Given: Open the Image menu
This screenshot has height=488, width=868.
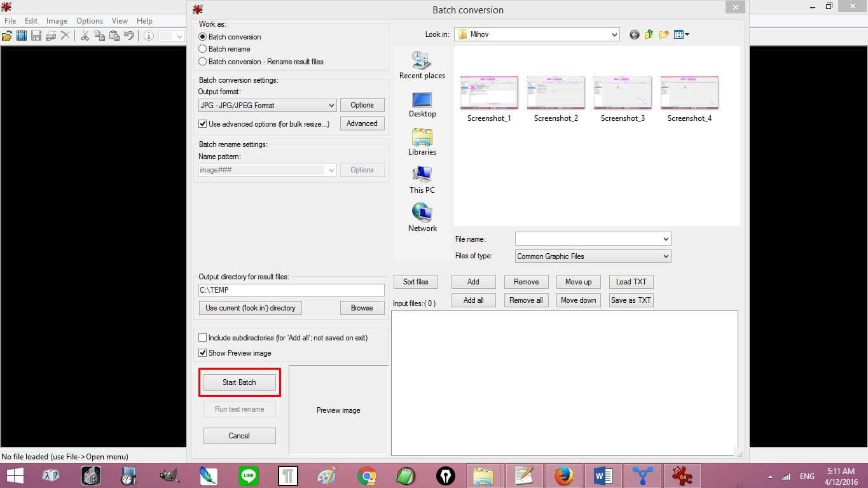Looking at the screenshot, I should [57, 21].
